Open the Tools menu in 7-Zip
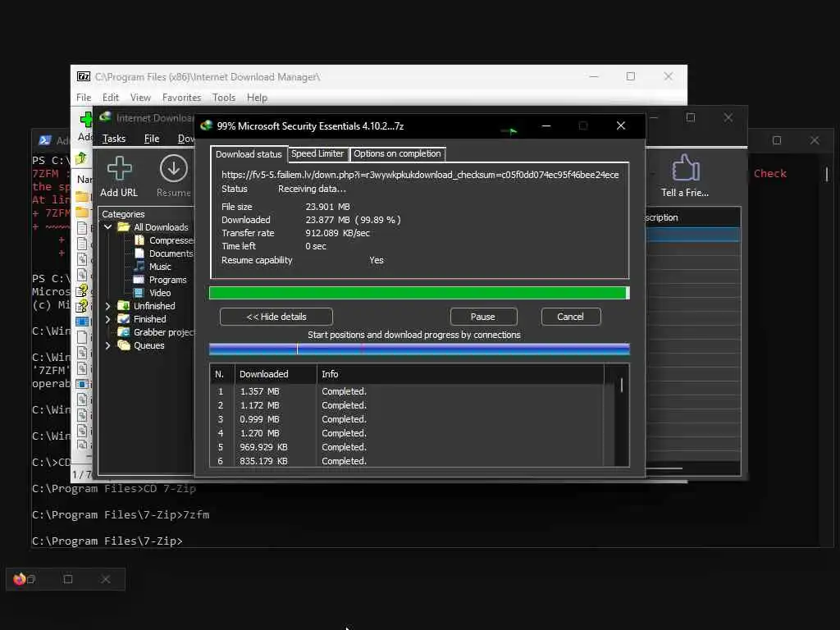The image size is (840, 630). [223, 98]
